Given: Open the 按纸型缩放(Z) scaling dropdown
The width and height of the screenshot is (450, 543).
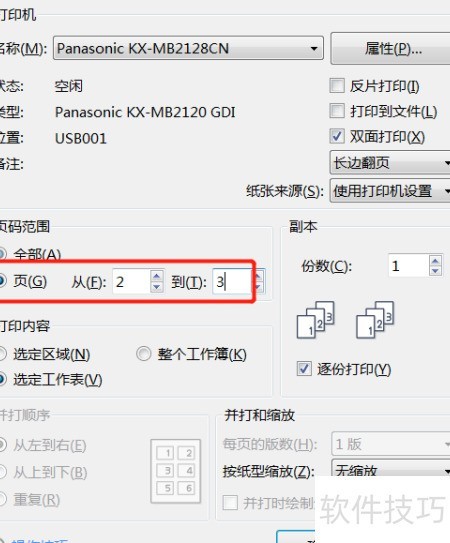Looking at the screenshot, I should pos(391,470).
